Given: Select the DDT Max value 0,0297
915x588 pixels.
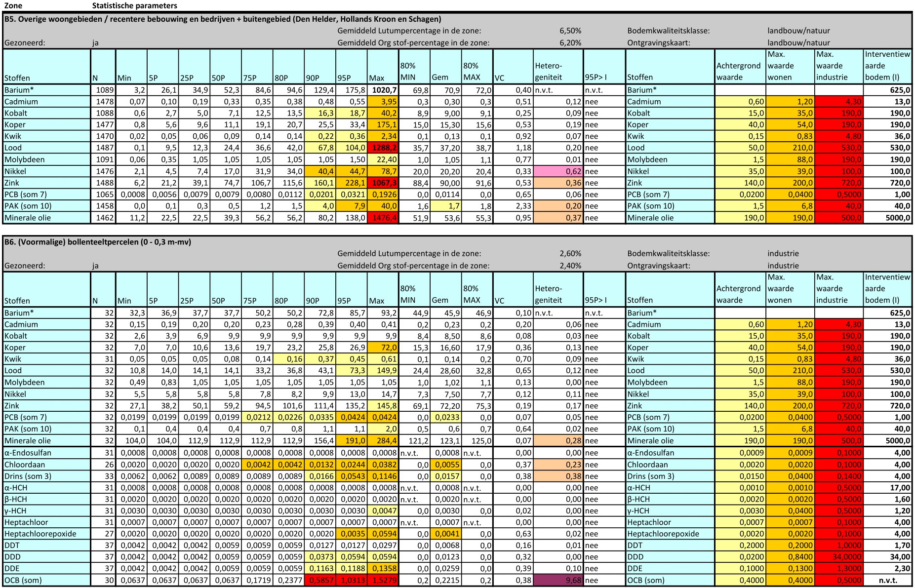Looking at the screenshot, I should tap(383, 546).
